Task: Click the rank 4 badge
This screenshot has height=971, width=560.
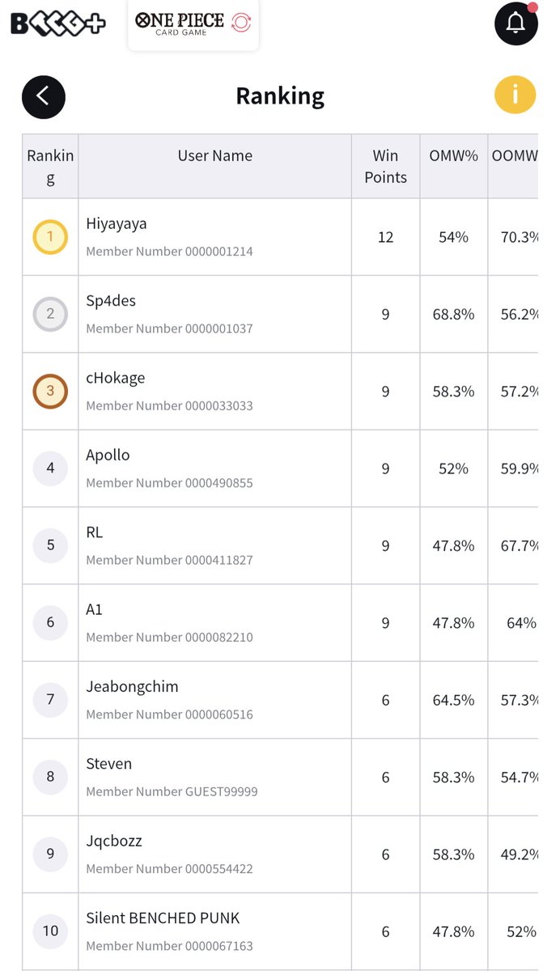Action: pos(50,469)
